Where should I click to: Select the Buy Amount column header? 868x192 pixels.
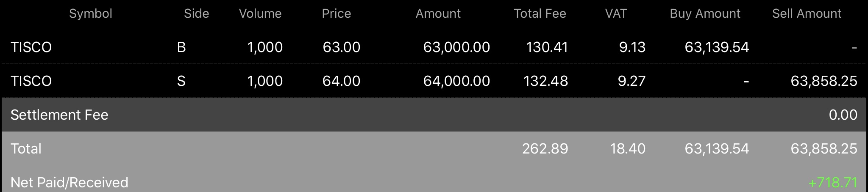[x=705, y=14]
